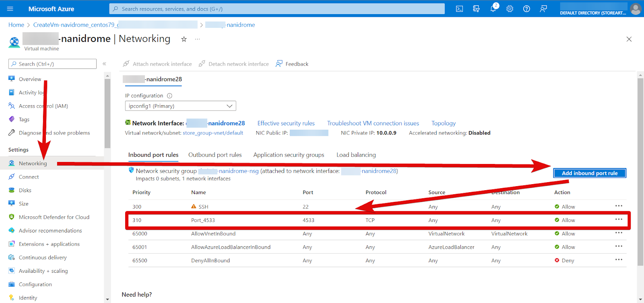
Task: Launch Cloud Shell from top bar
Action: (459, 8)
